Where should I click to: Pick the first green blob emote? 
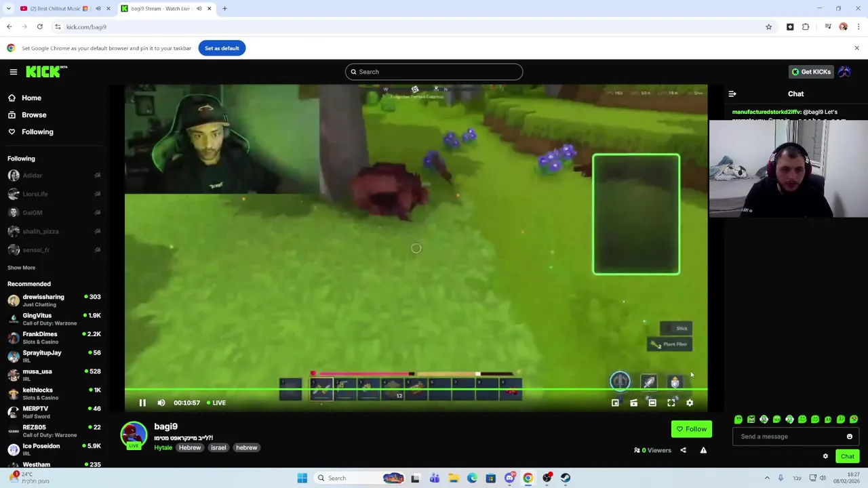pyautogui.click(x=738, y=420)
